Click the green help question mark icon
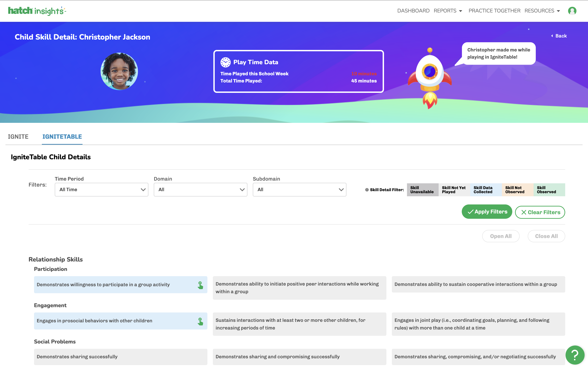The width and height of the screenshot is (588, 368). point(575,355)
